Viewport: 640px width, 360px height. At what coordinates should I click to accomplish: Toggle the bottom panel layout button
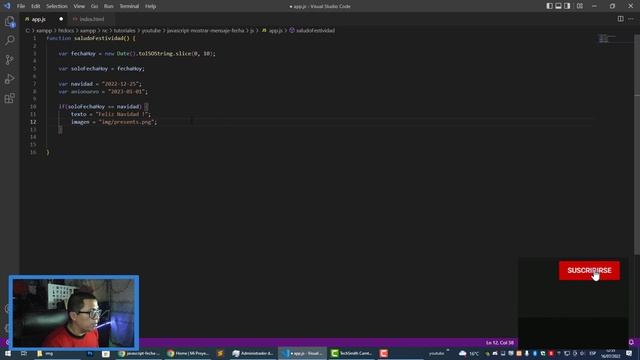[x=558, y=6]
